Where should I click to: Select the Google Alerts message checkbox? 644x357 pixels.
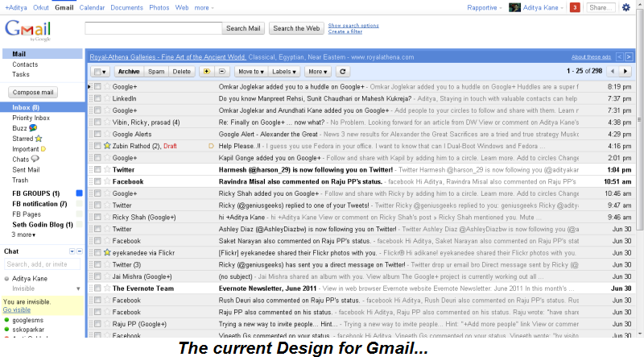click(97, 134)
